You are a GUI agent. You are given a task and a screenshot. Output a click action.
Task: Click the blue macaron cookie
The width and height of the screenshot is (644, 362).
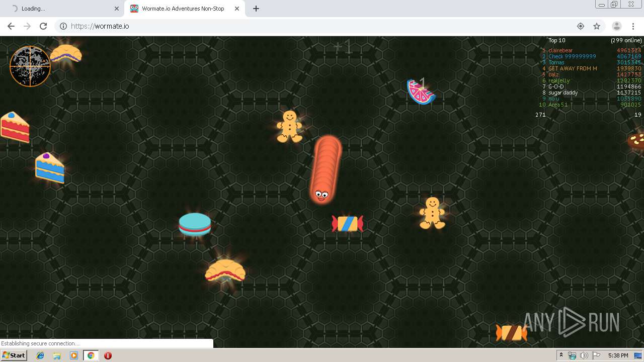tap(195, 224)
